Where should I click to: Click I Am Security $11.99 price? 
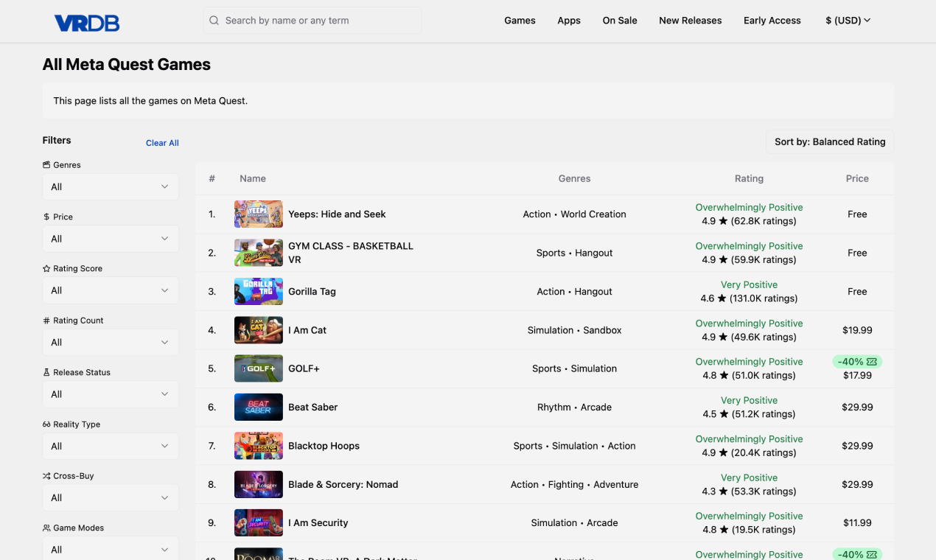coord(857,523)
